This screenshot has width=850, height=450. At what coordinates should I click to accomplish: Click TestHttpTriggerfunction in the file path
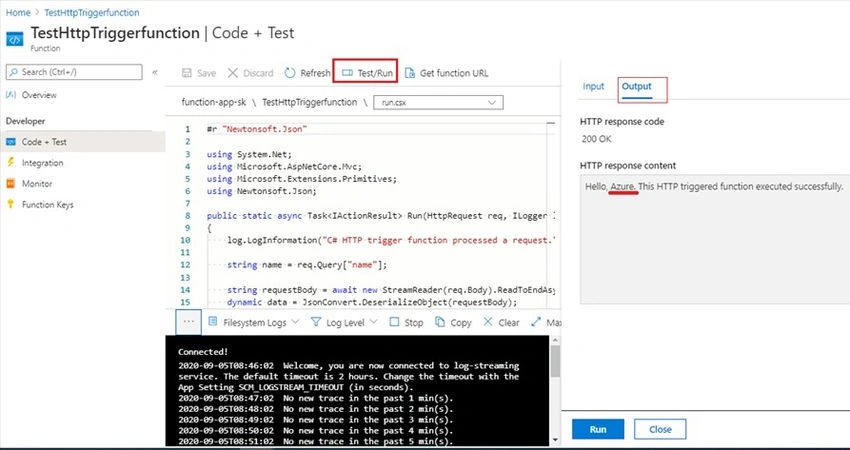point(310,102)
